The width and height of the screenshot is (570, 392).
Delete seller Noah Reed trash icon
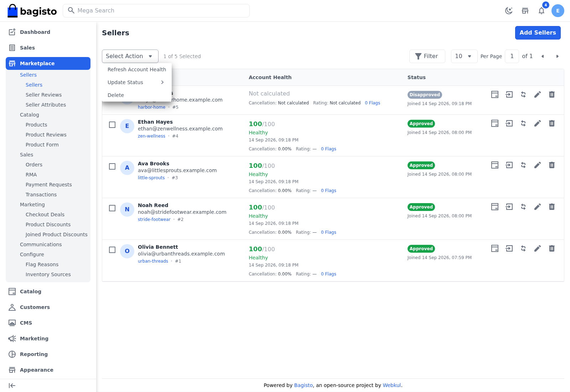(x=552, y=207)
